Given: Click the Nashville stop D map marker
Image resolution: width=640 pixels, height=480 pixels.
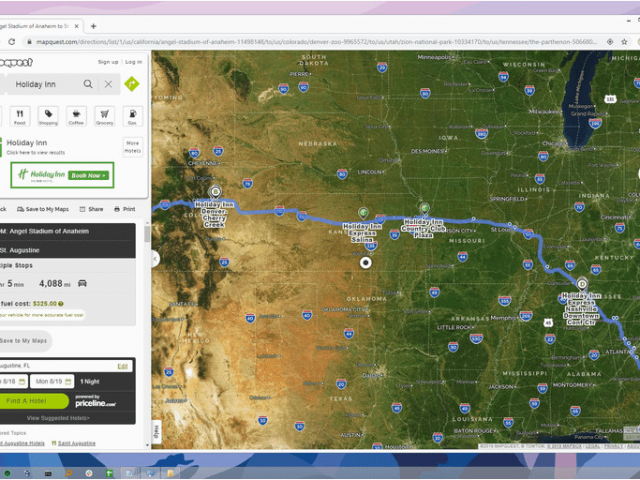Looking at the screenshot, I should click(x=582, y=283).
